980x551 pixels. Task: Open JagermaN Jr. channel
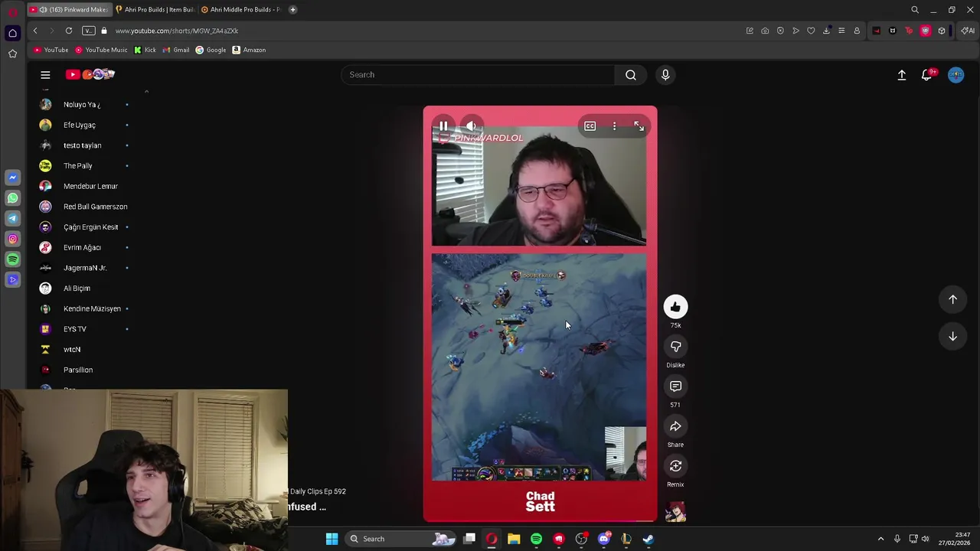(x=84, y=268)
